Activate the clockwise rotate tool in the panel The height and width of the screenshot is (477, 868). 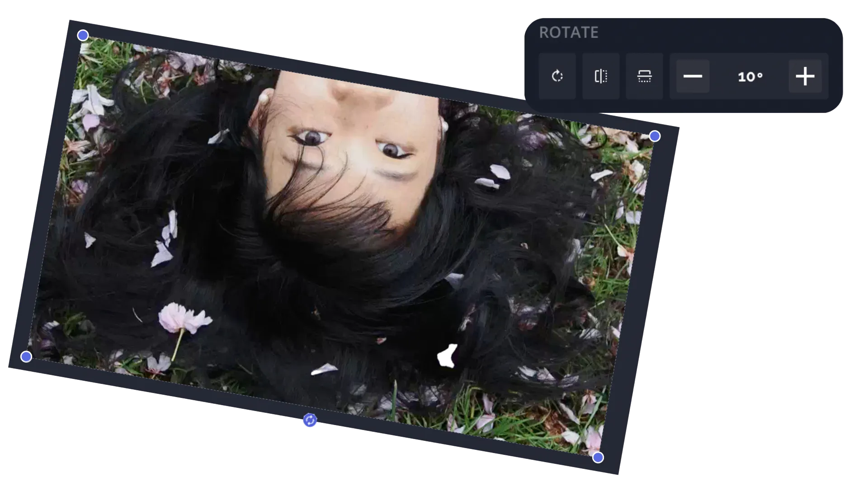click(557, 76)
